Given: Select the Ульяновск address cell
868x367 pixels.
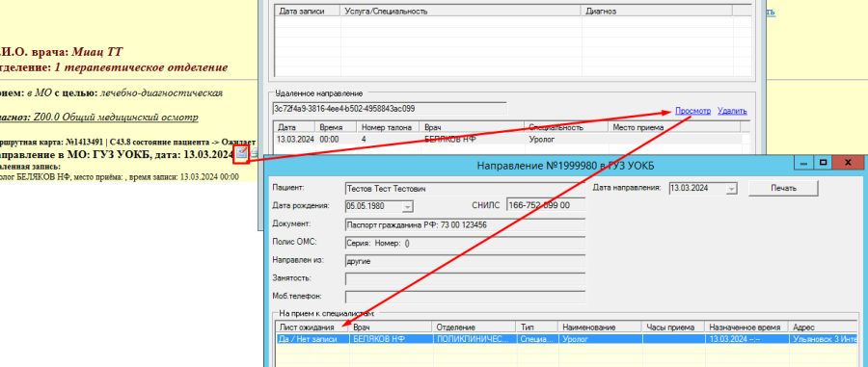Looking at the screenshot, I should [x=824, y=339].
